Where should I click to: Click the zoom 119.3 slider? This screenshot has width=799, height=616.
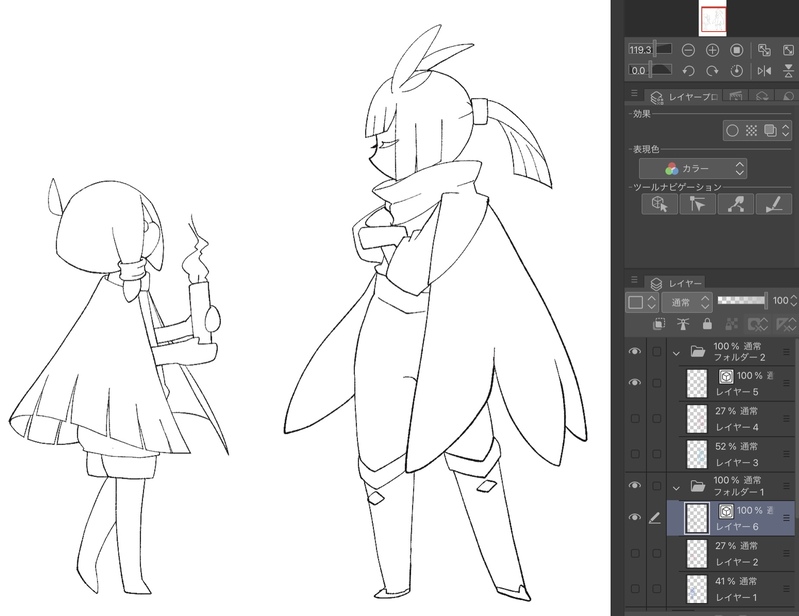point(650,50)
